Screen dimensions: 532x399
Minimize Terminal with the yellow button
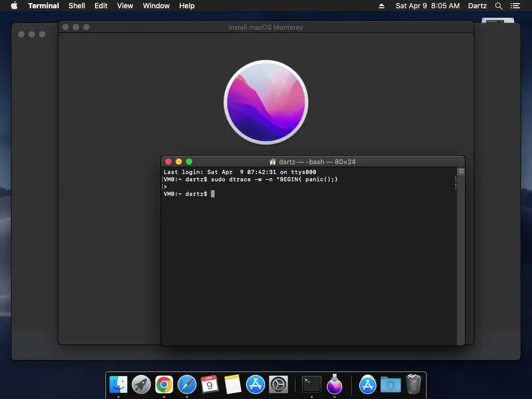click(x=179, y=162)
